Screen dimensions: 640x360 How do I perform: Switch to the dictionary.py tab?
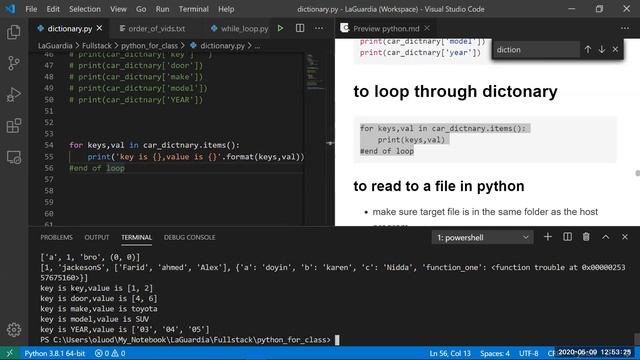coord(69,28)
